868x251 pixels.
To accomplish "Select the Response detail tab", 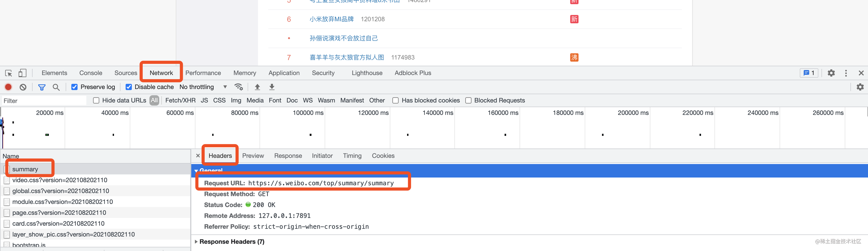I will tap(288, 156).
